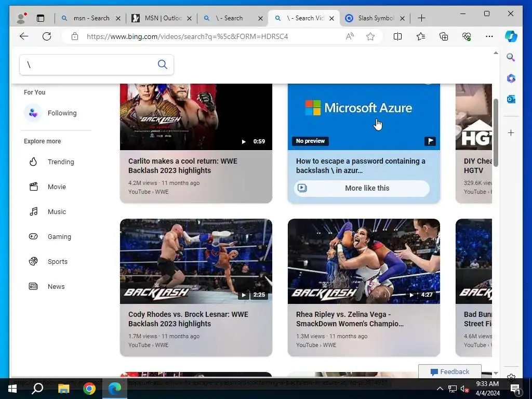The height and width of the screenshot is (399, 532).
Task: Open Collections icon in toolbar
Action: click(444, 36)
